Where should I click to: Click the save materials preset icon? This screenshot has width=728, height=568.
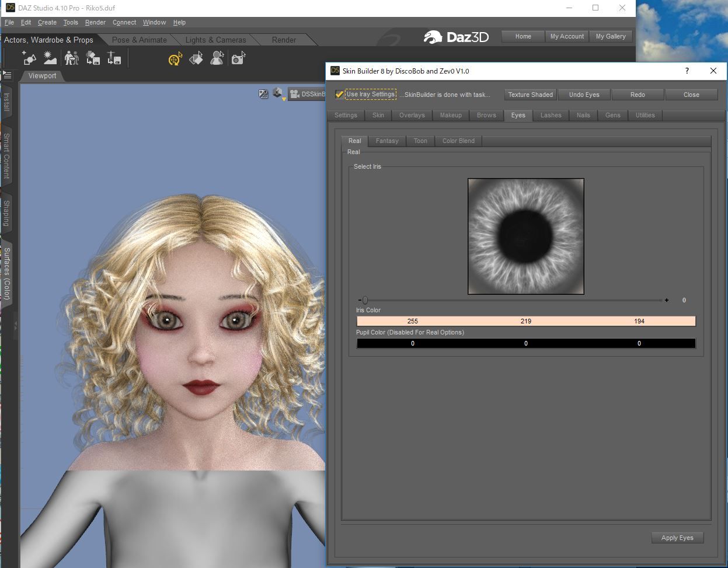pos(93,58)
